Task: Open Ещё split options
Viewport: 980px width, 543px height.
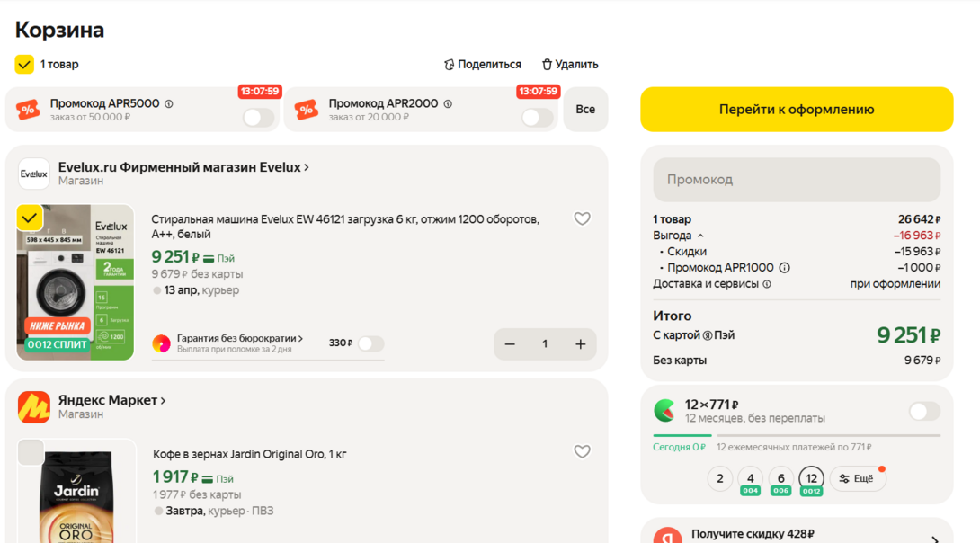Action: click(857, 478)
